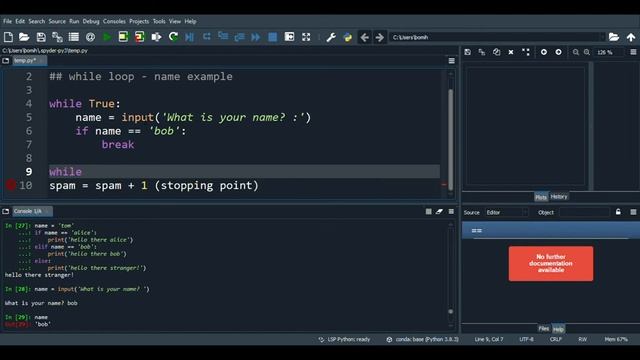Open the Help pane options menu

[633, 212]
